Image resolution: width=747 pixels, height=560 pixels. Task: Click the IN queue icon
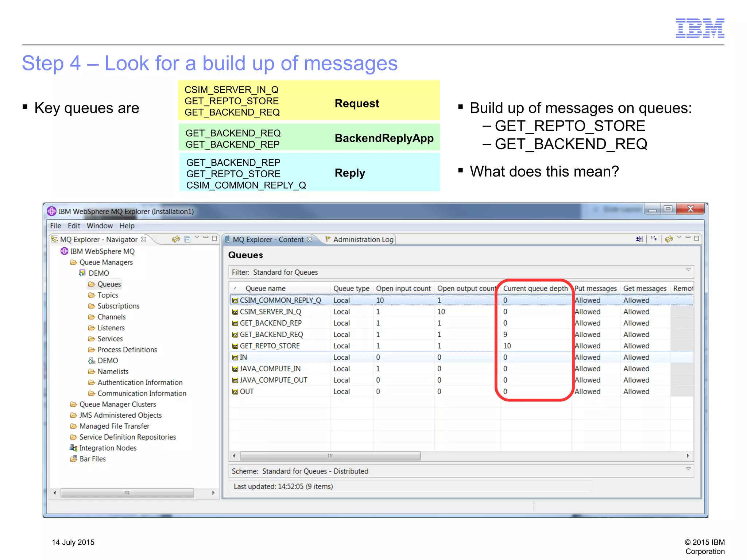pos(235,358)
